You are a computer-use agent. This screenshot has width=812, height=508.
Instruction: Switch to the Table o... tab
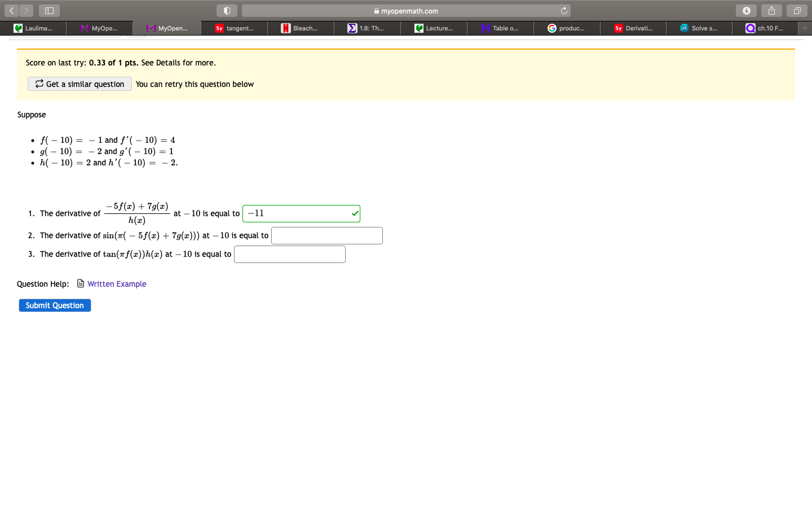[500, 28]
